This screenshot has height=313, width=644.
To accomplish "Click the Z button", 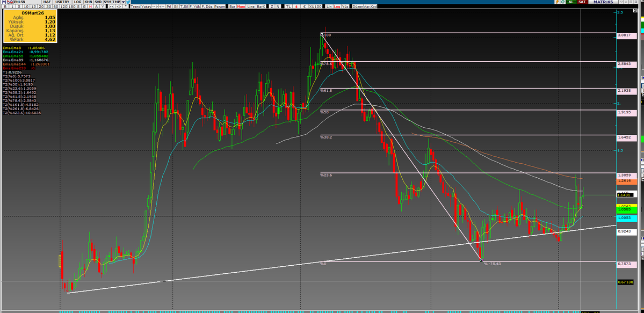I will point(271,6).
